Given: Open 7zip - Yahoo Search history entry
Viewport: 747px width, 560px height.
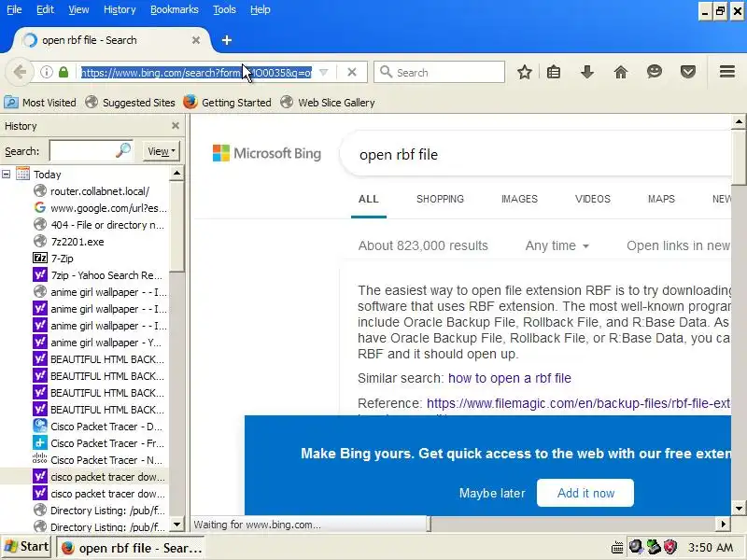Looking at the screenshot, I should pyautogui.click(x=98, y=275).
